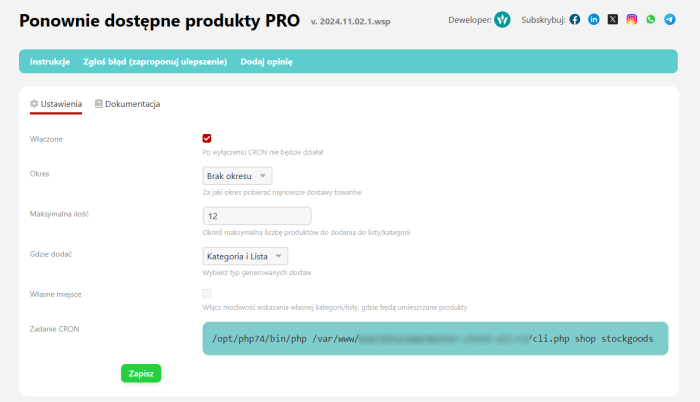Click the gear icon beside Ustawienia

(x=34, y=104)
